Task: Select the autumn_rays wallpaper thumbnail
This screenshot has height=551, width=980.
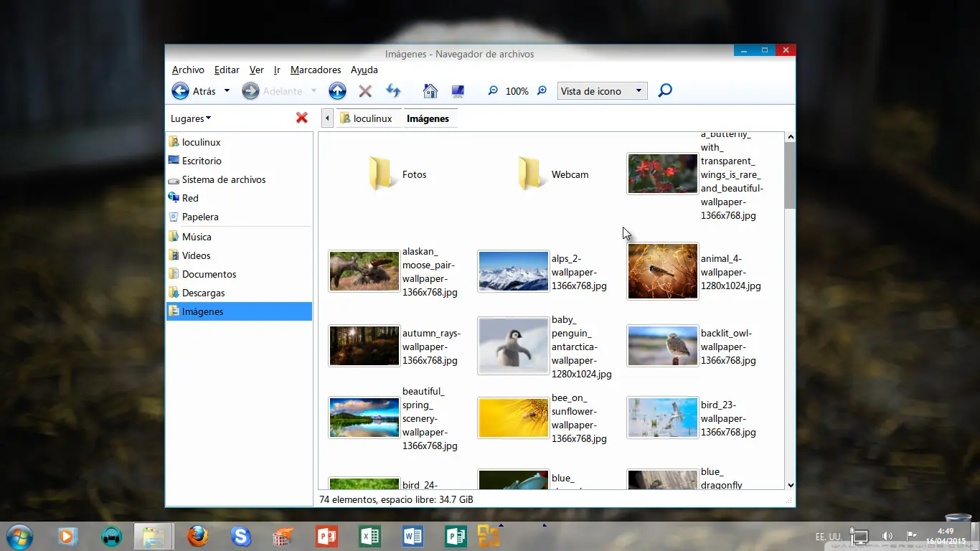Action: pos(364,346)
